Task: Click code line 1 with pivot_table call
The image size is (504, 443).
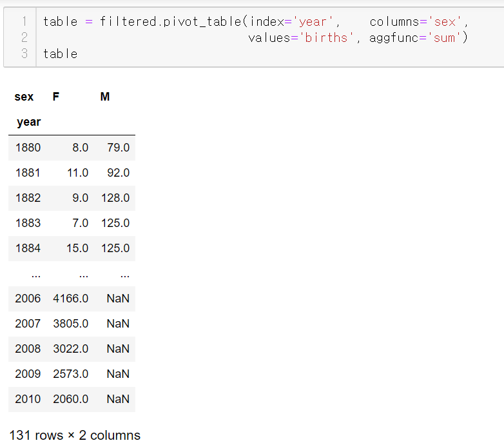Action: (256, 21)
